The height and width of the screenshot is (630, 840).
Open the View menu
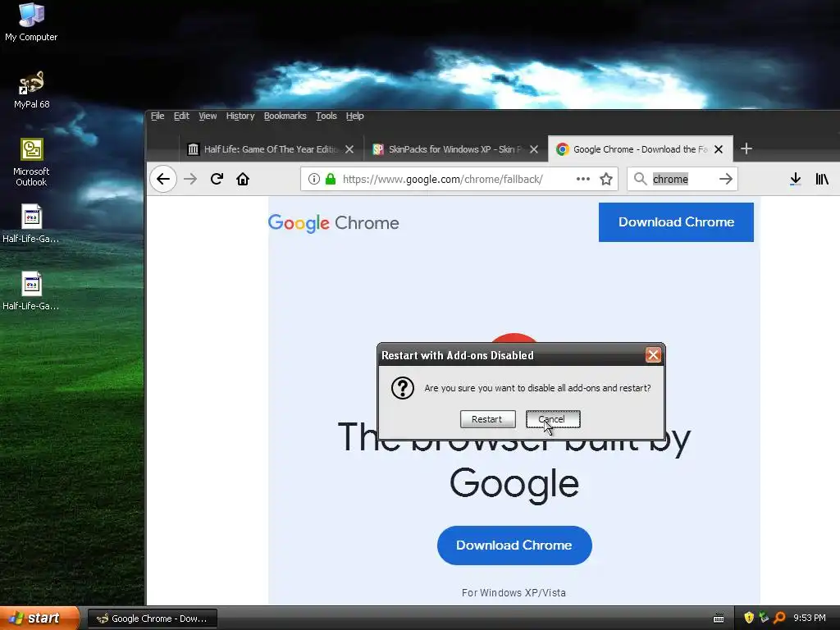pos(208,116)
